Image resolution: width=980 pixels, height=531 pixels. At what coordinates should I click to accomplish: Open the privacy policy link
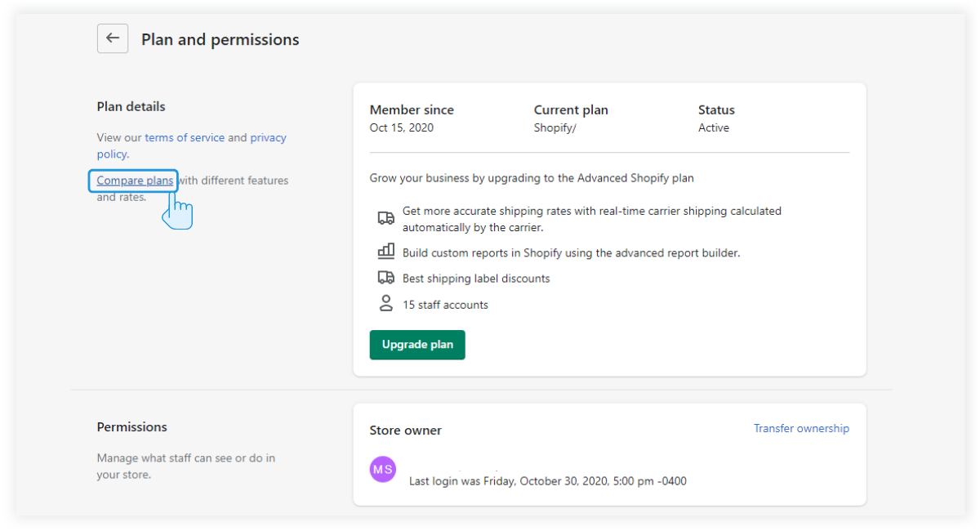pyautogui.click(x=192, y=145)
